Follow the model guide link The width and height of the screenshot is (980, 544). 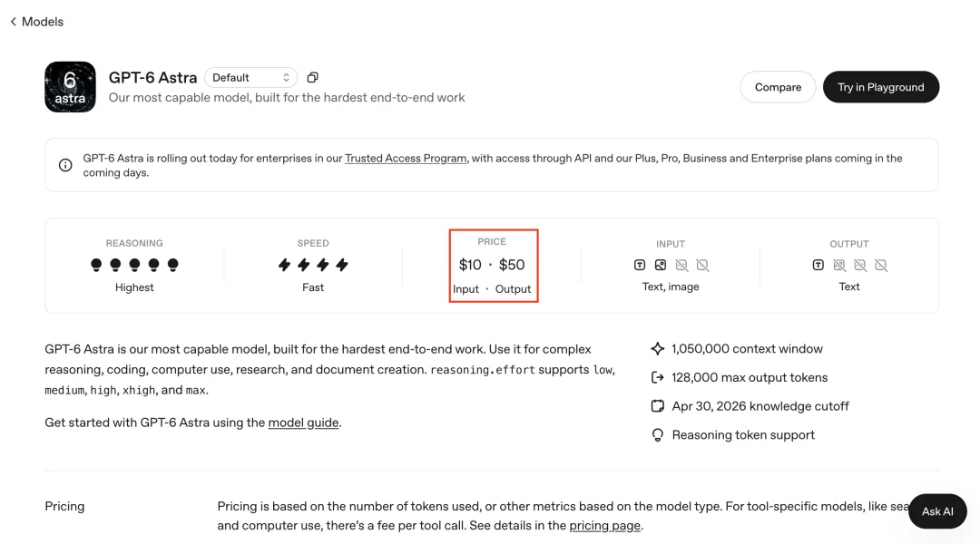[303, 423]
